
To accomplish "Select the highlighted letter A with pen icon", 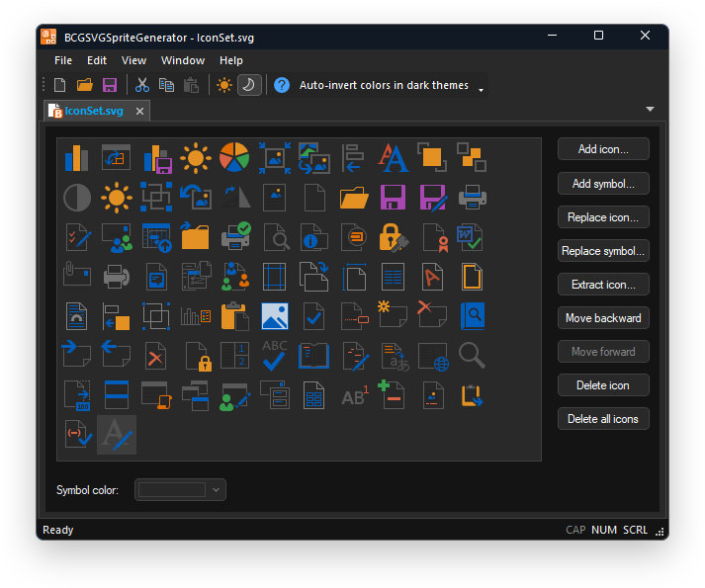I will point(117,435).
